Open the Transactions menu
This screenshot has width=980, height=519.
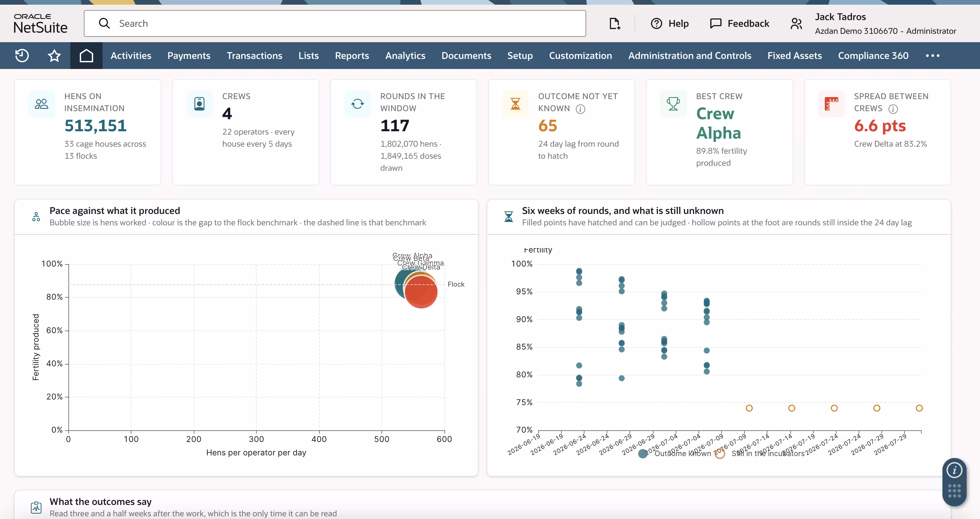(254, 56)
